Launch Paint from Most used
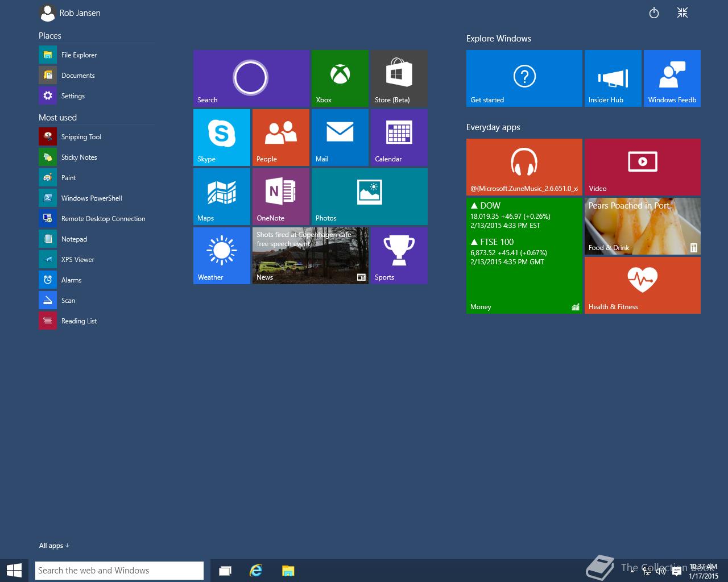The height and width of the screenshot is (582, 728). click(x=96, y=178)
